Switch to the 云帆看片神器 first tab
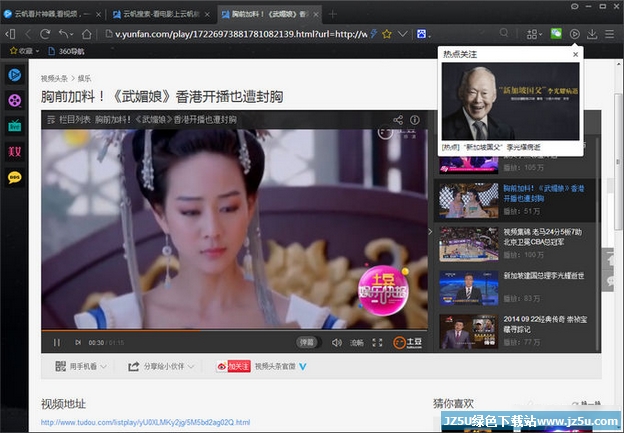The image size is (624, 433). coord(52,14)
